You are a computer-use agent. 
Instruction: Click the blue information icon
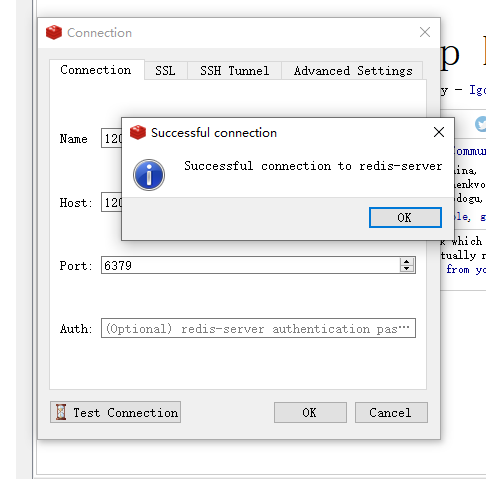pyautogui.click(x=149, y=175)
